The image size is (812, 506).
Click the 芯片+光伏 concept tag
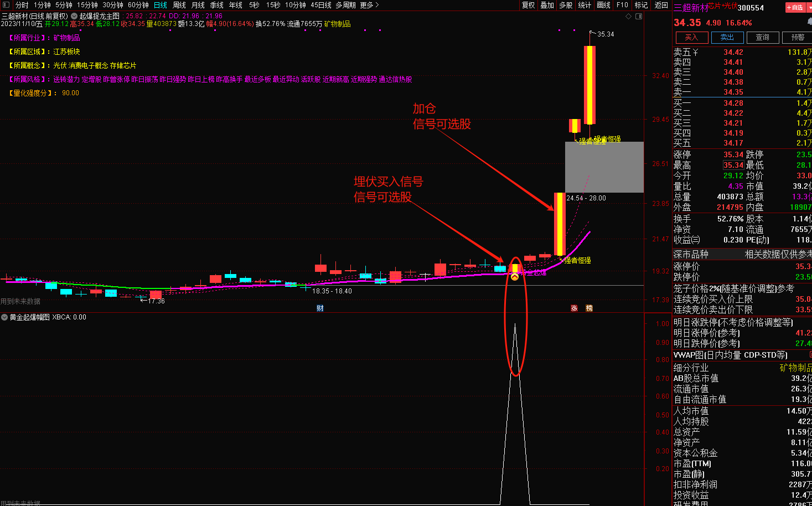(722, 6)
